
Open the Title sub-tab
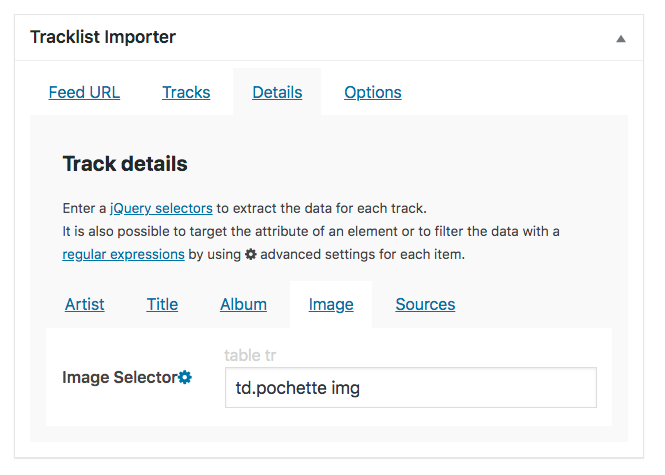click(x=162, y=304)
